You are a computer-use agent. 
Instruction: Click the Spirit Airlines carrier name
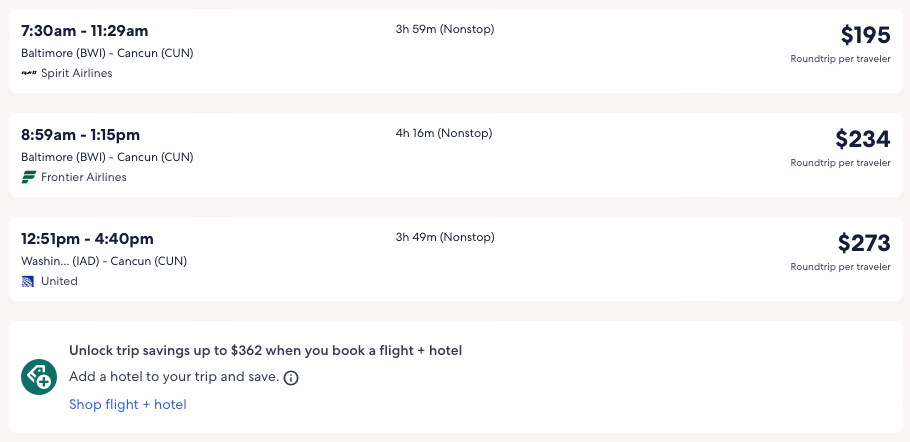pos(77,73)
